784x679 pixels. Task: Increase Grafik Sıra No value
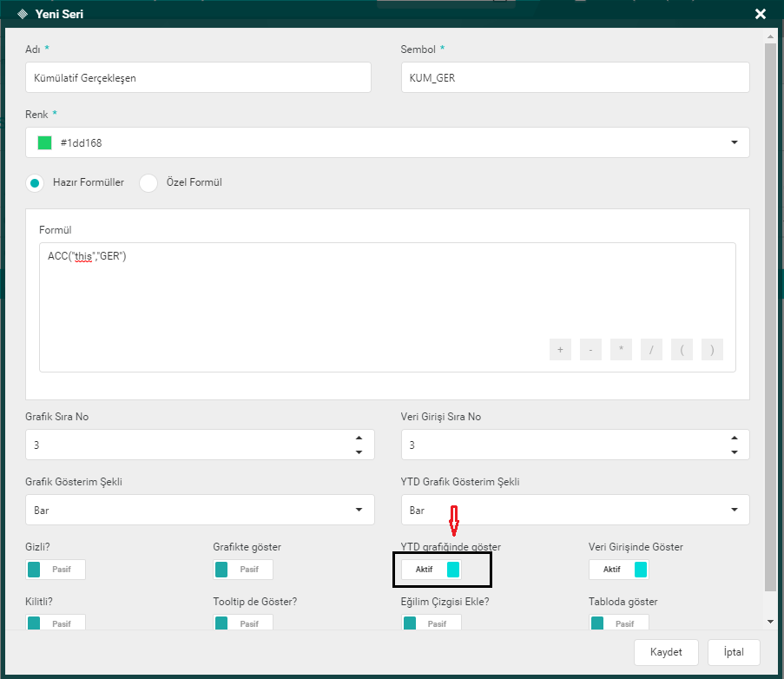tap(359, 438)
